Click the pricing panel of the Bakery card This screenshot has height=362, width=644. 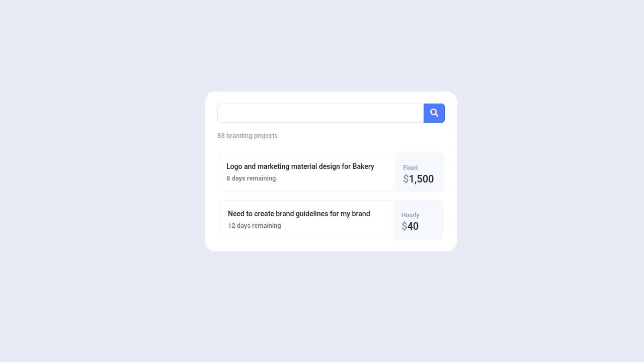(419, 172)
